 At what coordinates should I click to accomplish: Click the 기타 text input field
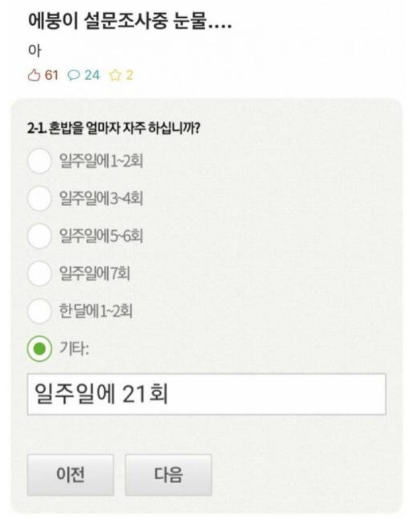(206, 394)
